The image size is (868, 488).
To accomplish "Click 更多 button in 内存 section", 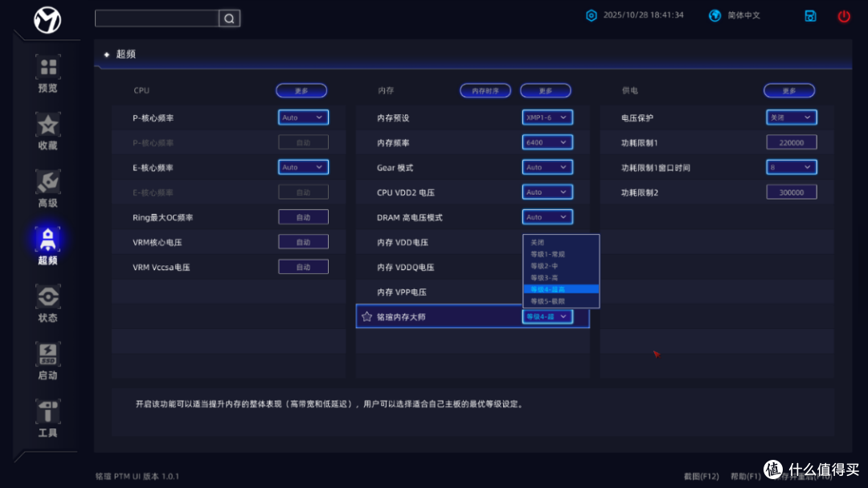I will pos(545,91).
